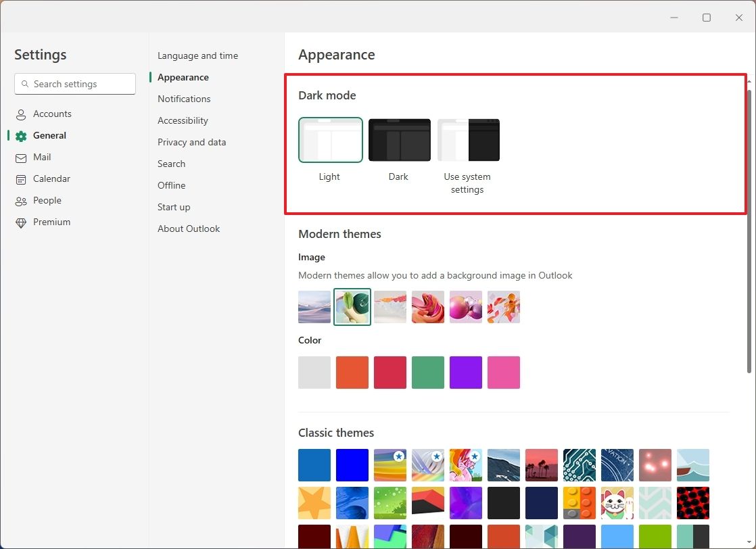The width and height of the screenshot is (756, 549).
Task: Open Accounts settings via the person icon
Action: (22, 114)
